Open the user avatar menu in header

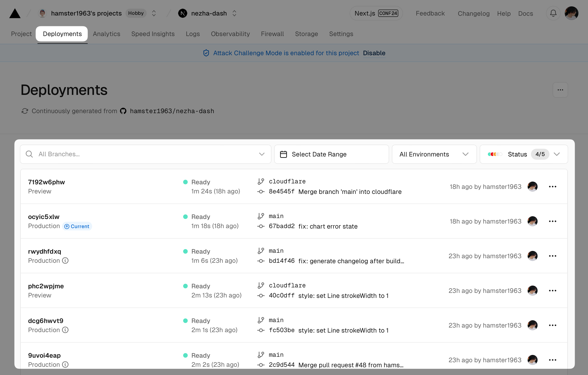click(x=571, y=13)
